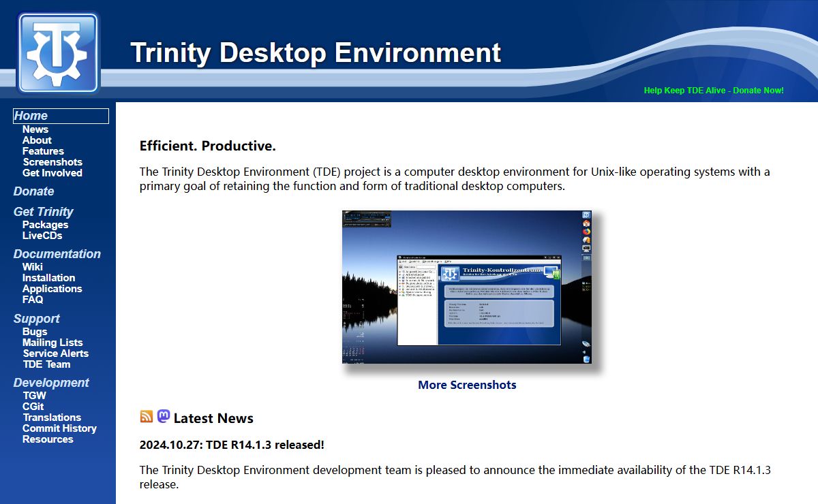Image resolution: width=818 pixels, height=504 pixels.
Task: Open the Bugs link
Action: pyautogui.click(x=35, y=332)
